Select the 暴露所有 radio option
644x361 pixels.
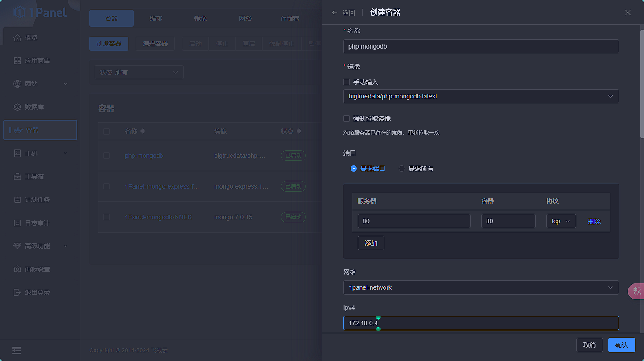[x=402, y=168]
